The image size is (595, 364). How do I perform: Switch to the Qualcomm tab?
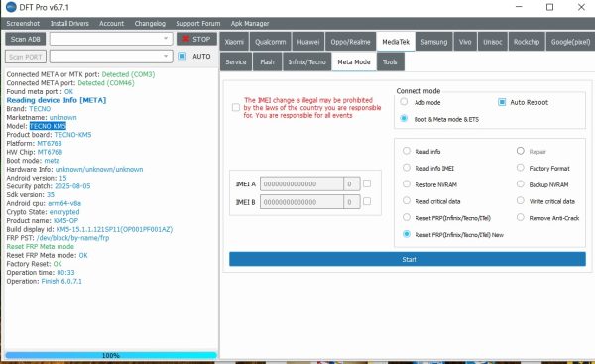(x=270, y=42)
